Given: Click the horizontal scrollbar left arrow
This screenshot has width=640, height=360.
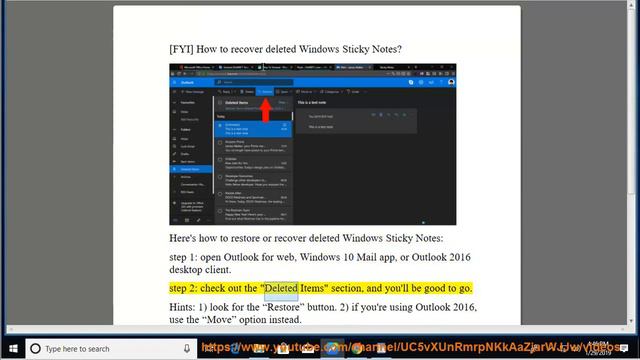Looking at the screenshot, I should pos(11,329).
